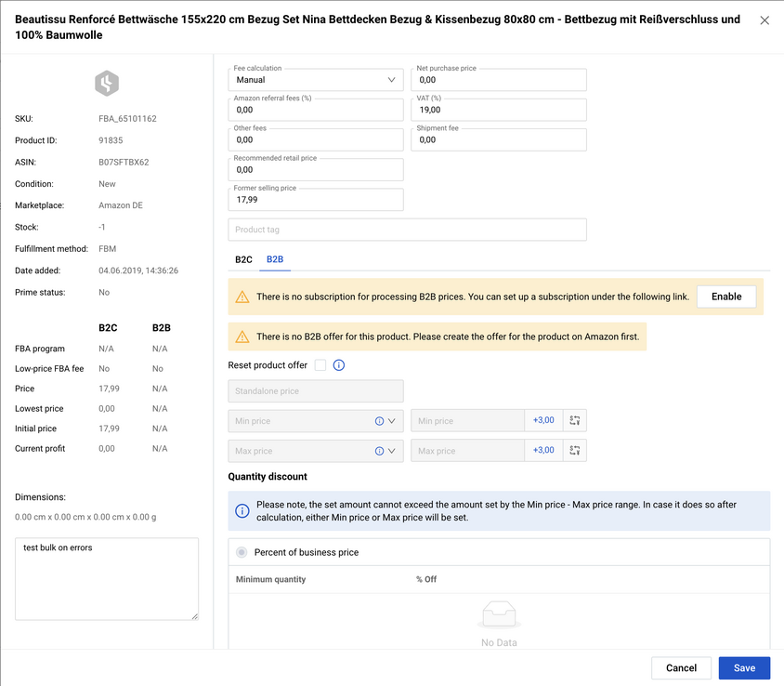
Task: Click the Save button
Action: pyautogui.click(x=744, y=668)
